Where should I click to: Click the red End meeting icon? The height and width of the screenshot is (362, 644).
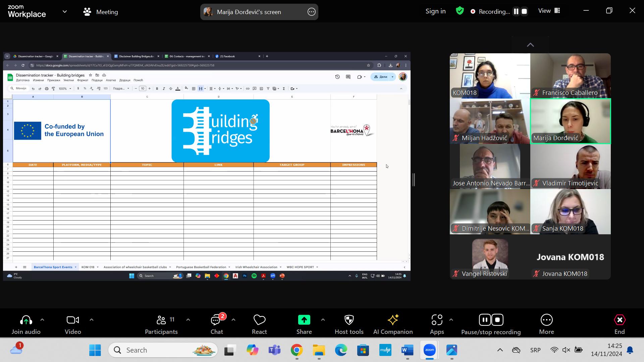pyautogui.click(x=620, y=320)
